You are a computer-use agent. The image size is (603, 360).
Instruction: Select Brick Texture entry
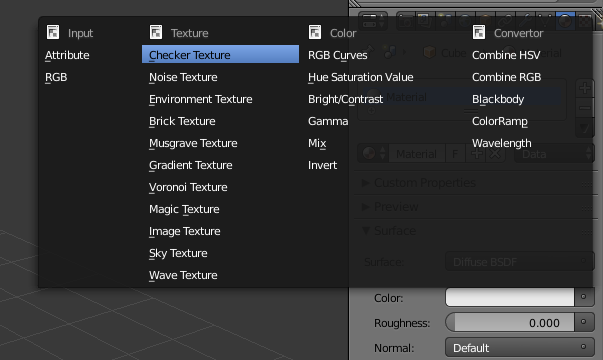click(x=182, y=121)
